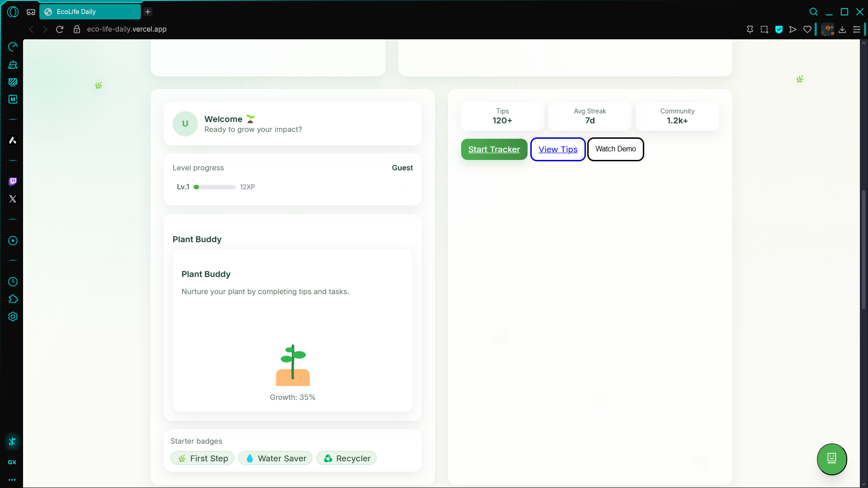Open the Easy Setup menu icon
The width and height of the screenshot is (868, 488).
point(857,29)
